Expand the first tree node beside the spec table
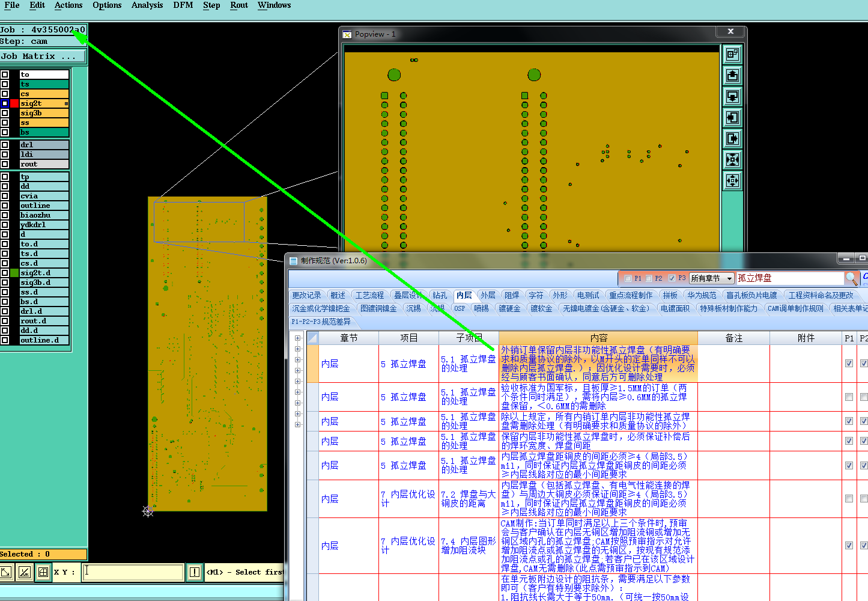 297,338
